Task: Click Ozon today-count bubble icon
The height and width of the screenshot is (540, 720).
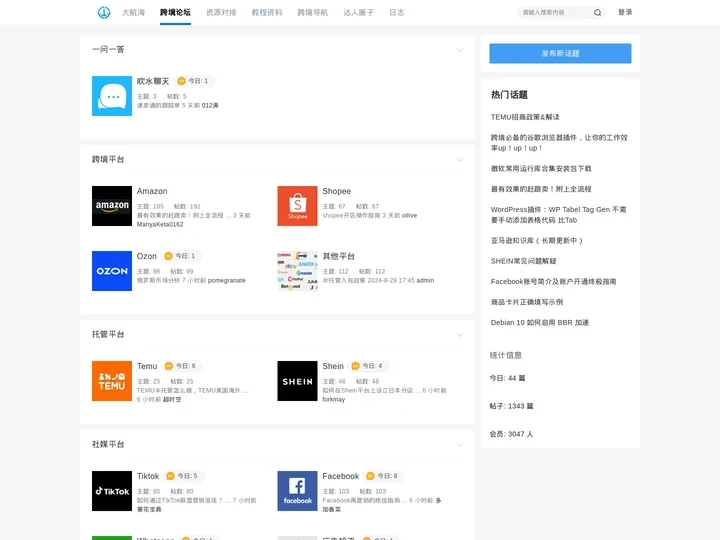Action: [x=169, y=256]
